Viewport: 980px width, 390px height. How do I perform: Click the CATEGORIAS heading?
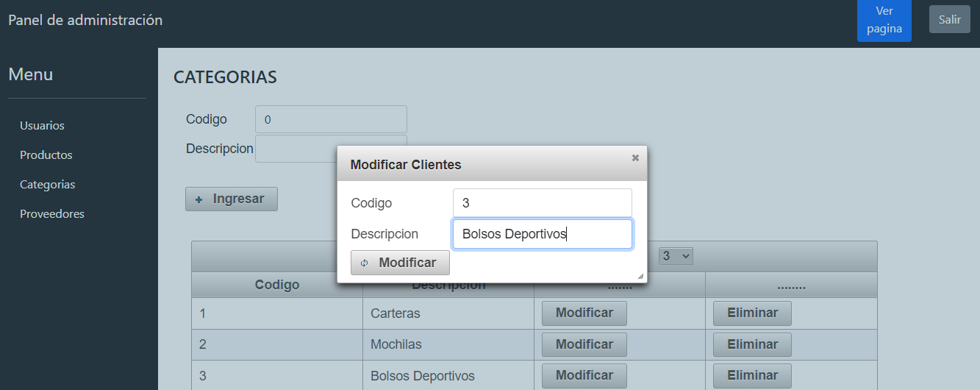(x=225, y=77)
